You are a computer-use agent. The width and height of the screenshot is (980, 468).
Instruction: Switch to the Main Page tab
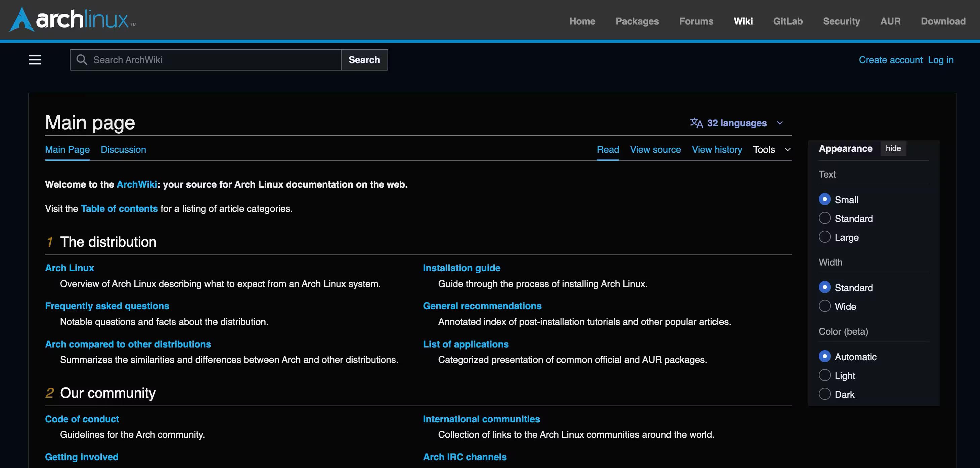click(67, 149)
